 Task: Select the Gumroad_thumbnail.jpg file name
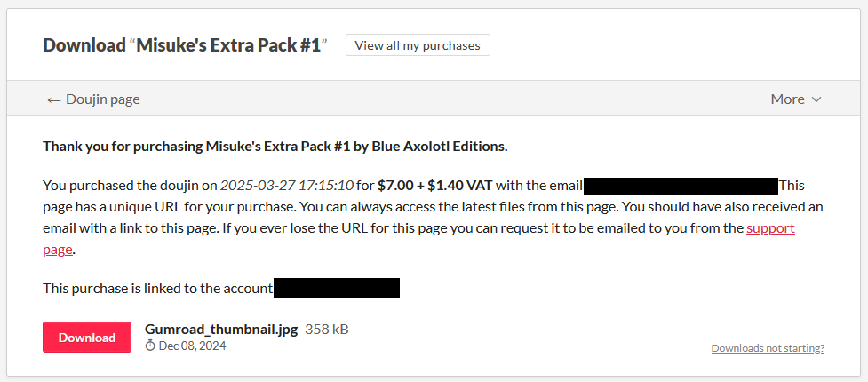point(221,330)
